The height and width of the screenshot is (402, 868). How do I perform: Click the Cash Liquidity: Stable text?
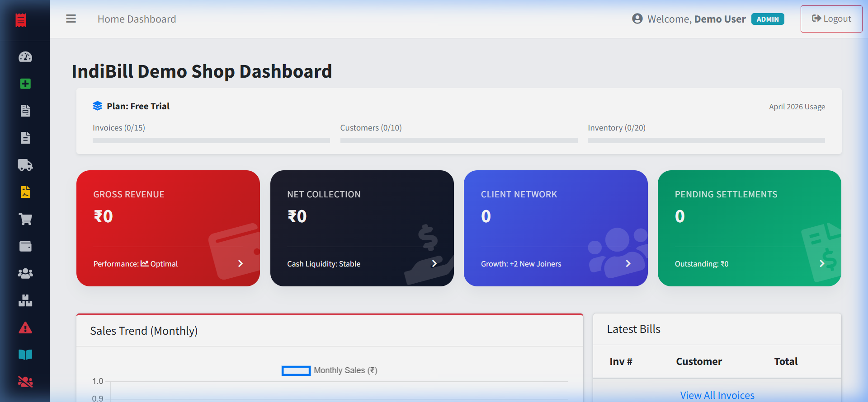pyautogui.click(x=324, y=264)
